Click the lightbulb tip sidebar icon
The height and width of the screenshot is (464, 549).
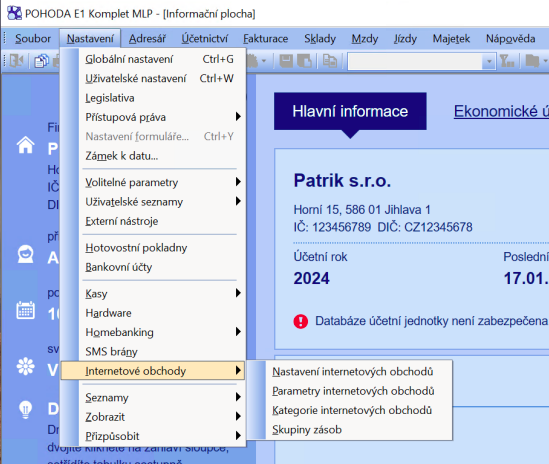(x=26, y=409)
